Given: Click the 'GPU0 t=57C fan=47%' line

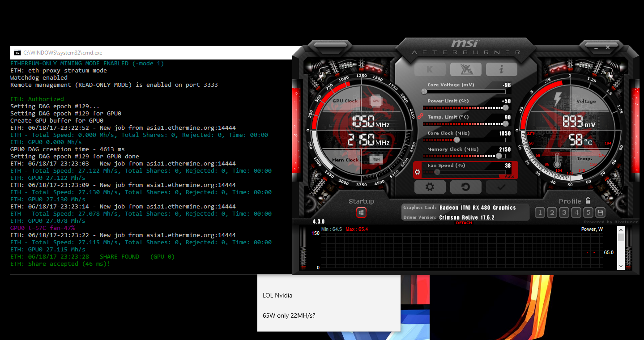Looking at the screenshot, I should [43, 228].
